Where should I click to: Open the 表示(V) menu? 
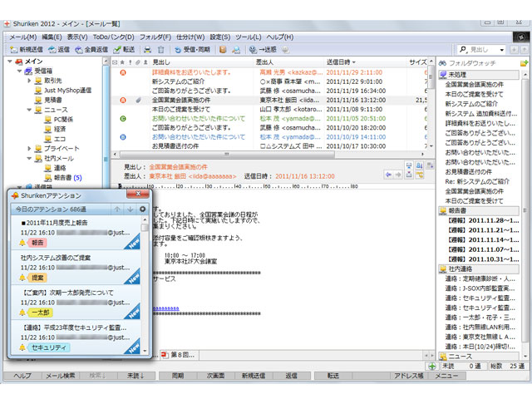[x=77, y=37]
